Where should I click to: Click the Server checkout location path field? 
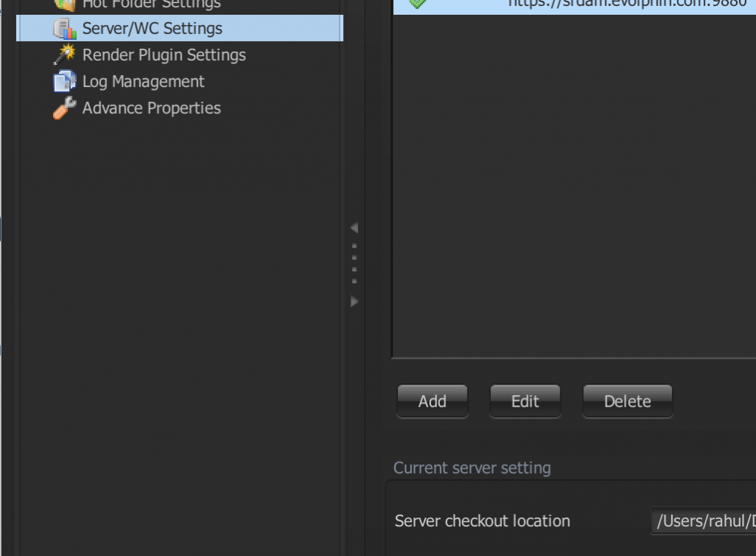(704, 521)
